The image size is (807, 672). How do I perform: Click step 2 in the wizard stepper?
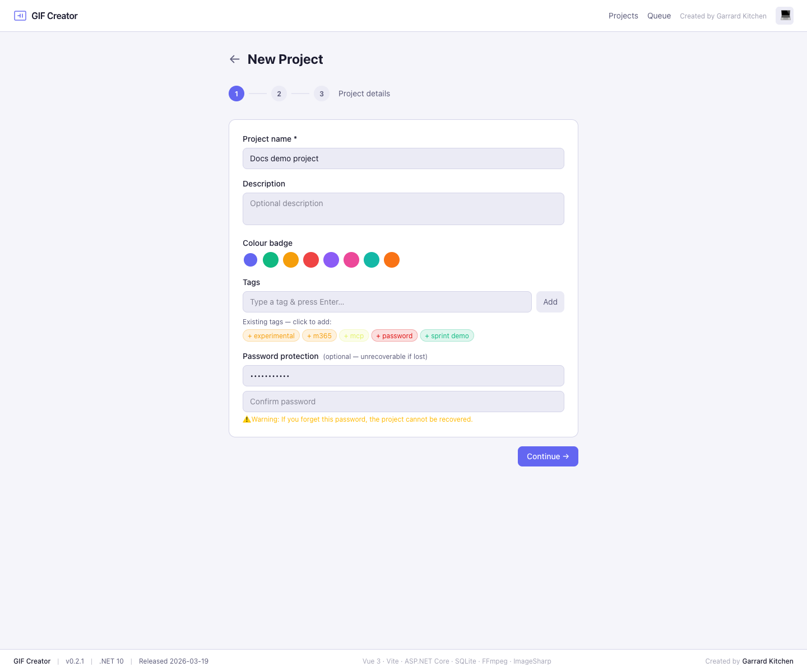(279, 94)
